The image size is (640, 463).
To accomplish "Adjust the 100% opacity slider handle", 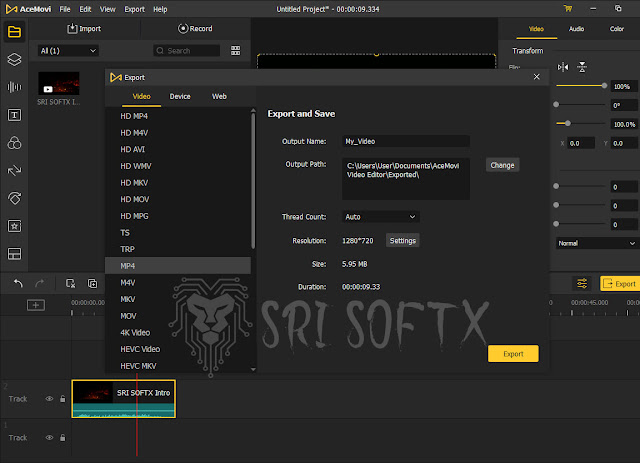I will pos(604,86).
